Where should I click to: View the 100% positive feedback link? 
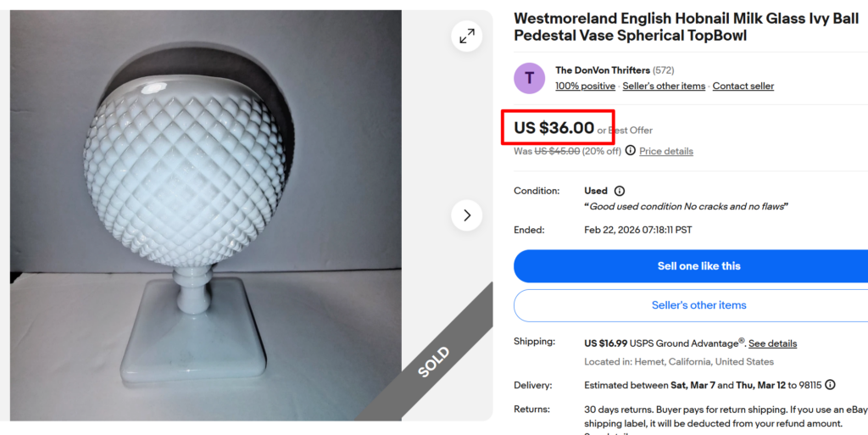[585, 86]
